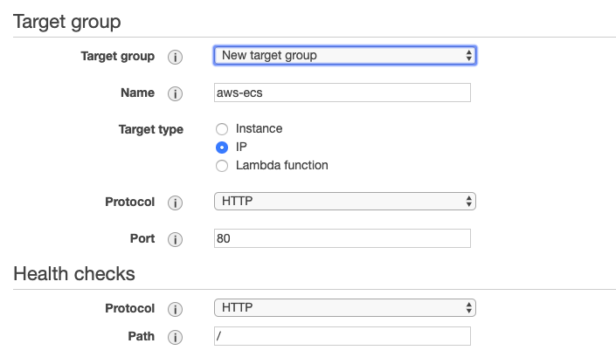Choose the IP target type radio button
616x364 pixels.
[222, 148]
